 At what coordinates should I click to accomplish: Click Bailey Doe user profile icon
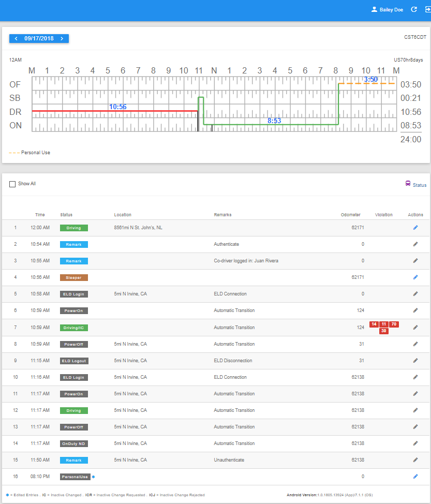pyautogui.click(x=374, y=10)
